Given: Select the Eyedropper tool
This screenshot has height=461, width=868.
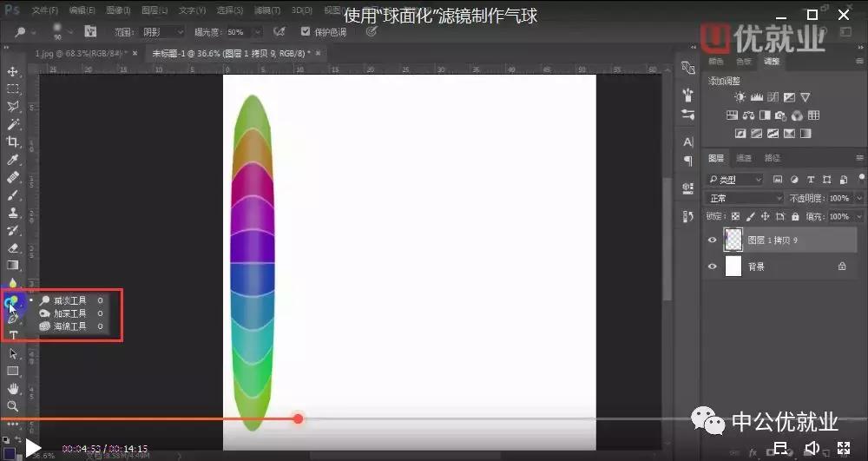Looking at the screenshot, I should pyautogui.click(x=13, y=160).
